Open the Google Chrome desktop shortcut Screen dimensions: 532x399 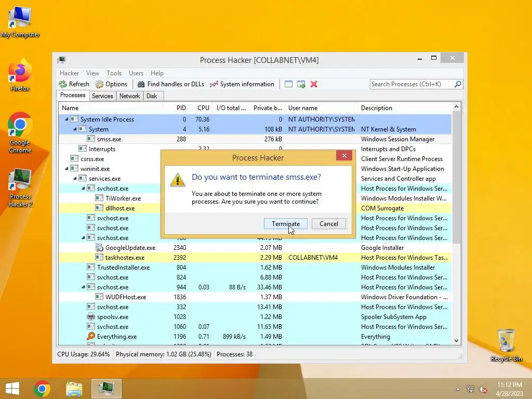click(20, 132)
